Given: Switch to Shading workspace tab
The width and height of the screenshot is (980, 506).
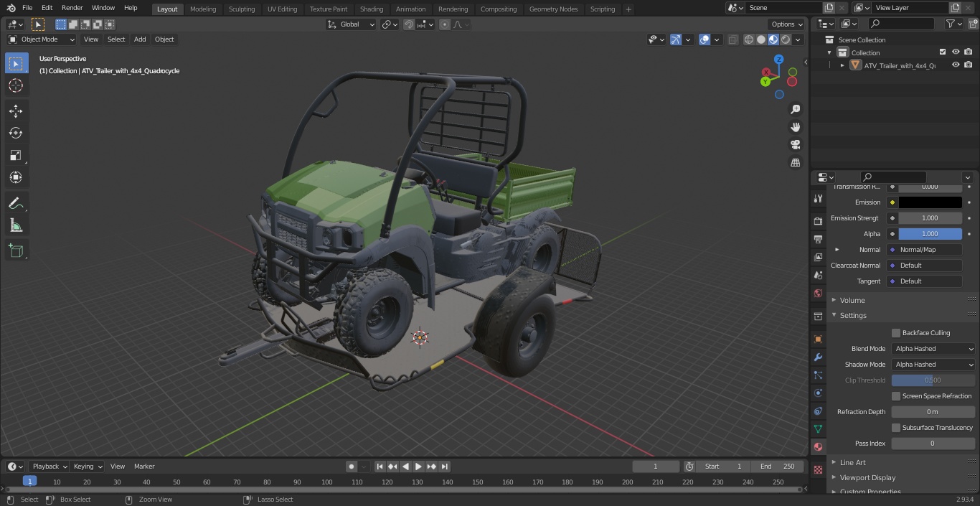Looking at the screenshot, I should (372, 9).
